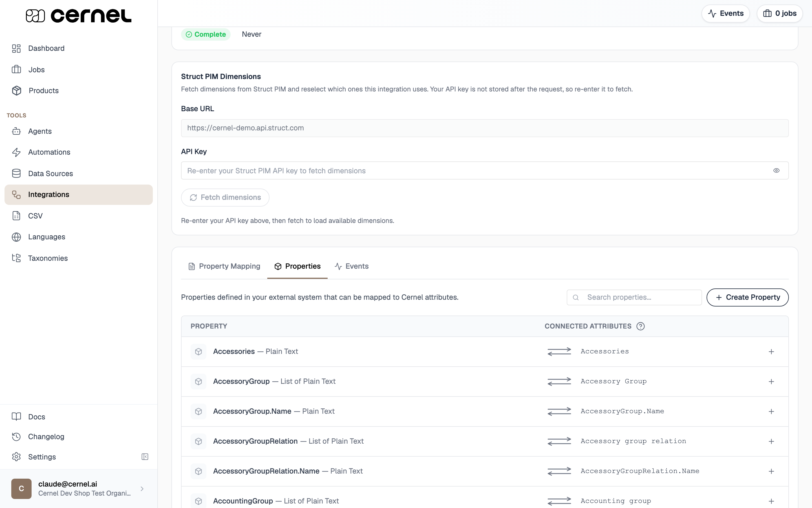Click the AccessoryGroupRelation property cube icon

coord(198,441)
